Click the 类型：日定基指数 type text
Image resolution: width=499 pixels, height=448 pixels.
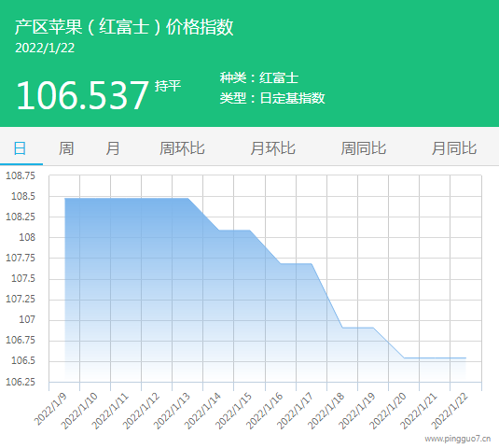272,98
